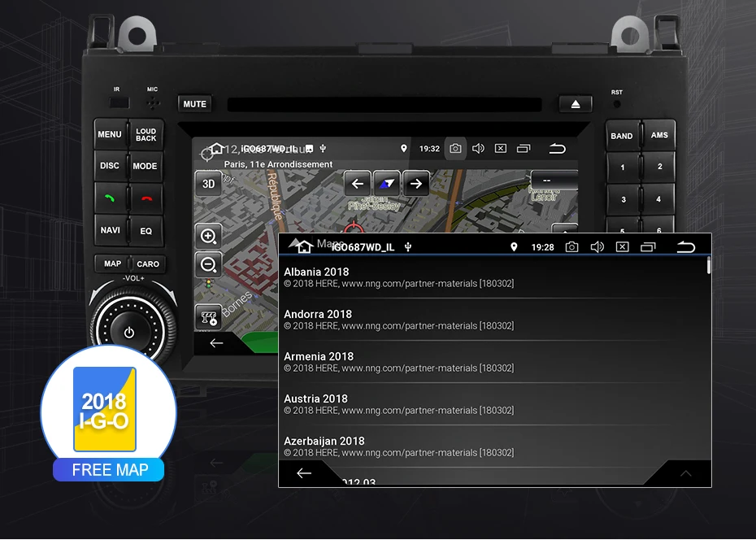Click Paris, 11e Arrondissement location text
756x540 pixels.
278,164
